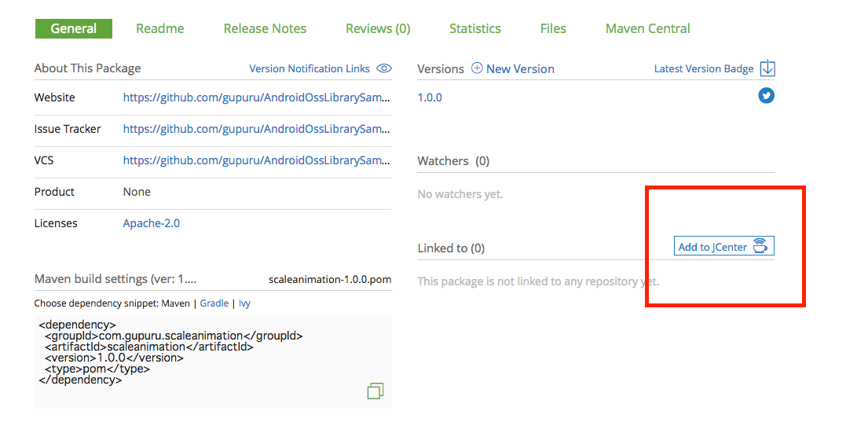Share version 1.0.0 via Twitter icon
The width and height of the screenshot is (868, 430).
766,96
